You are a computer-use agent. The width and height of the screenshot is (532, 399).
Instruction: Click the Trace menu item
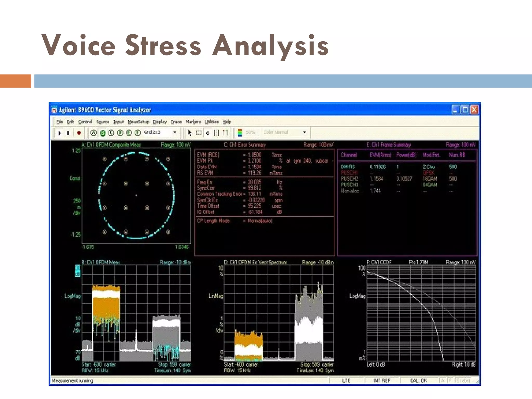[x=176, y=122]
